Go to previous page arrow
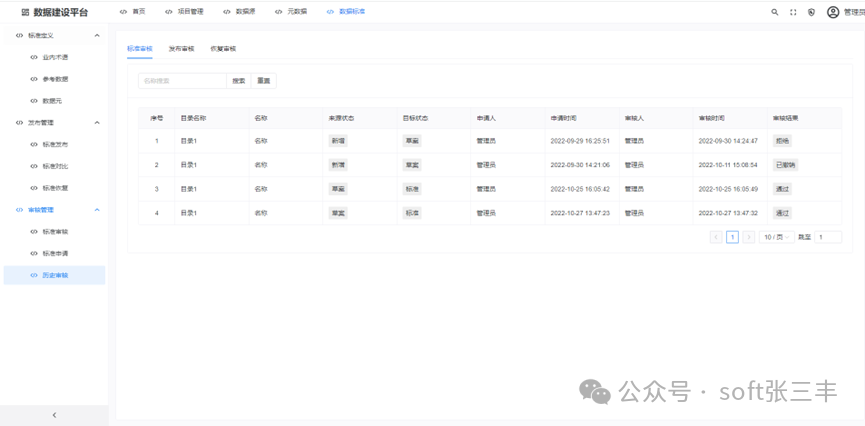The image size is (865, 426). point(716,237)
